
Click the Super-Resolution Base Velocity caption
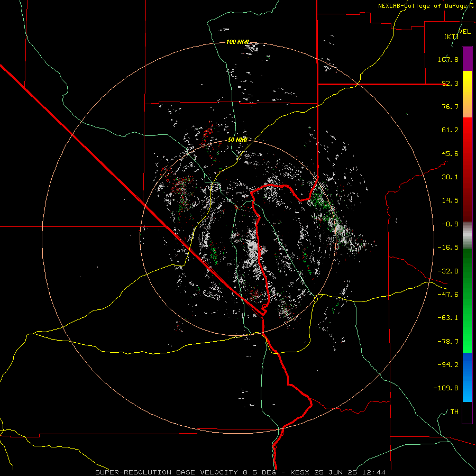[240, 472]
